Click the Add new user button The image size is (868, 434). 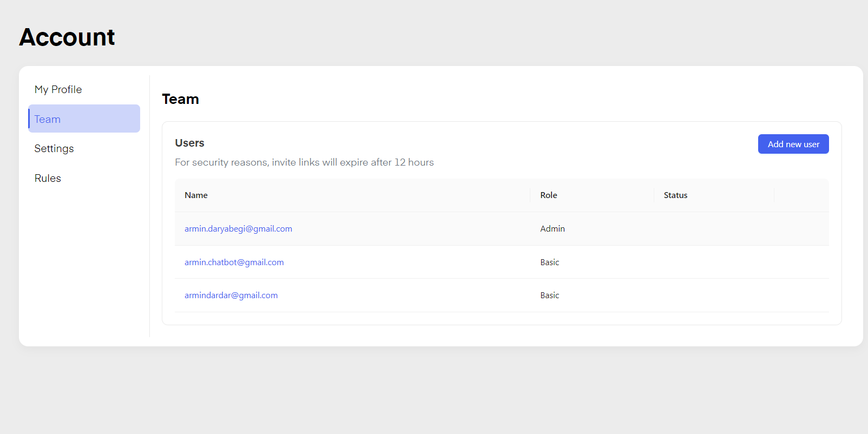[793, 144]
